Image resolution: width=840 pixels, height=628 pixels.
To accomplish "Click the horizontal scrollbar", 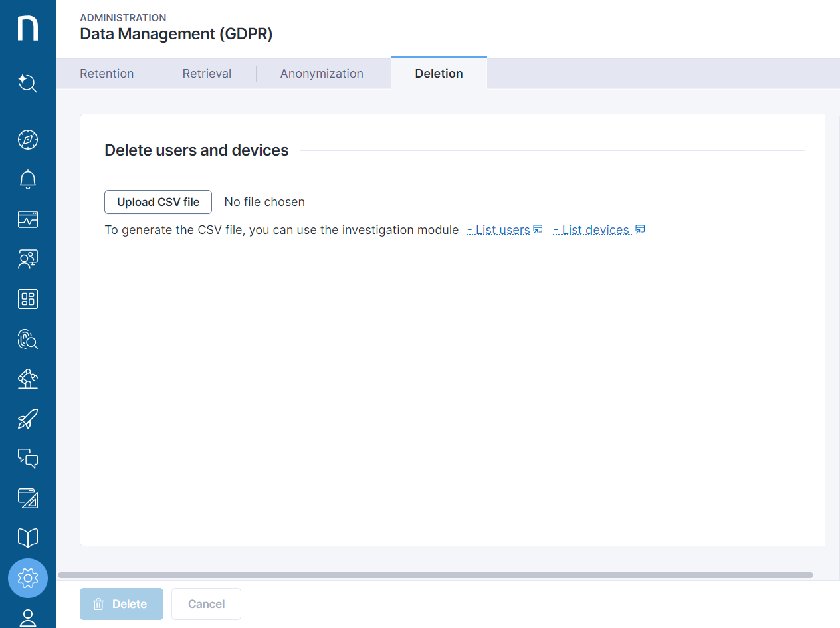I will 435,575.
